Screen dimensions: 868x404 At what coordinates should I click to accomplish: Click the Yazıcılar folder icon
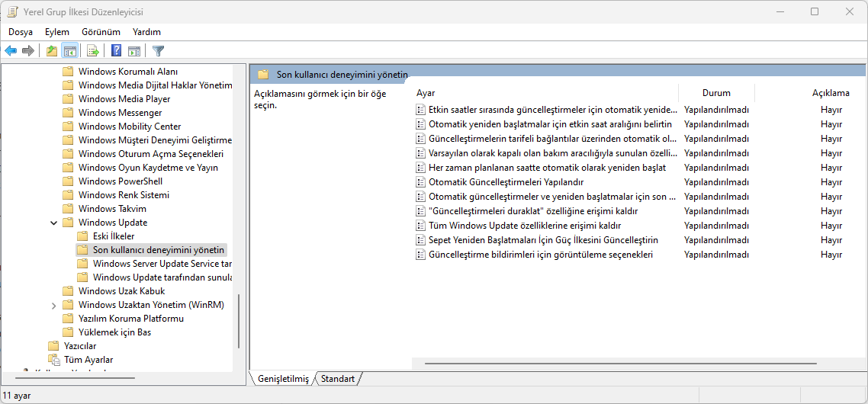(x=53, y=346)
